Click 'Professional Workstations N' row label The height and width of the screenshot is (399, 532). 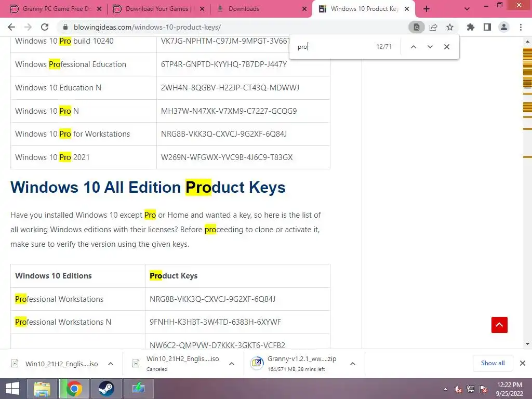[63, 322]
